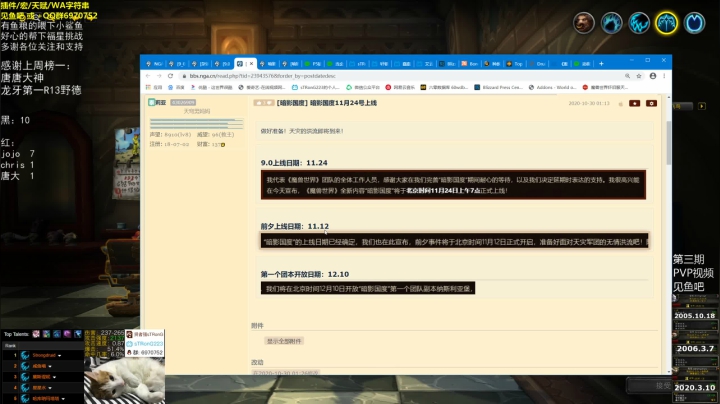Switch to the Bon browser tab
720x404 pixels.
click(470, 64)
